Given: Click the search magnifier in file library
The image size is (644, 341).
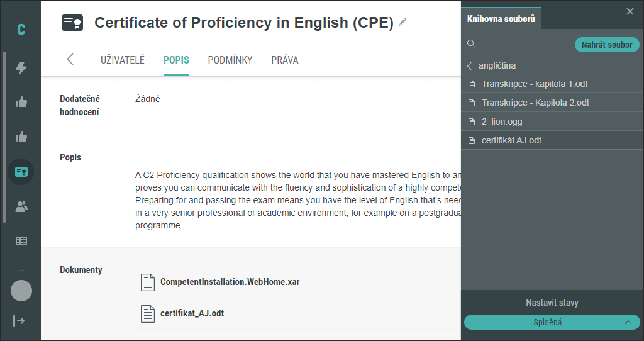Looking at the screenshot, I should [472, 44].
